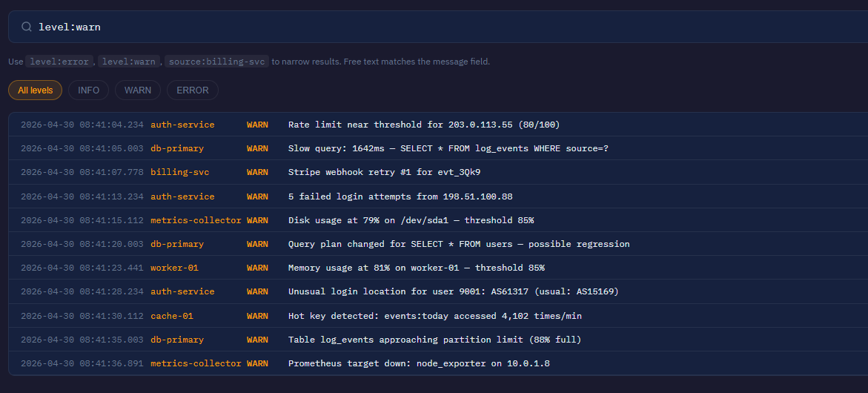Click the level:warn hint chip

pos(130,62)
